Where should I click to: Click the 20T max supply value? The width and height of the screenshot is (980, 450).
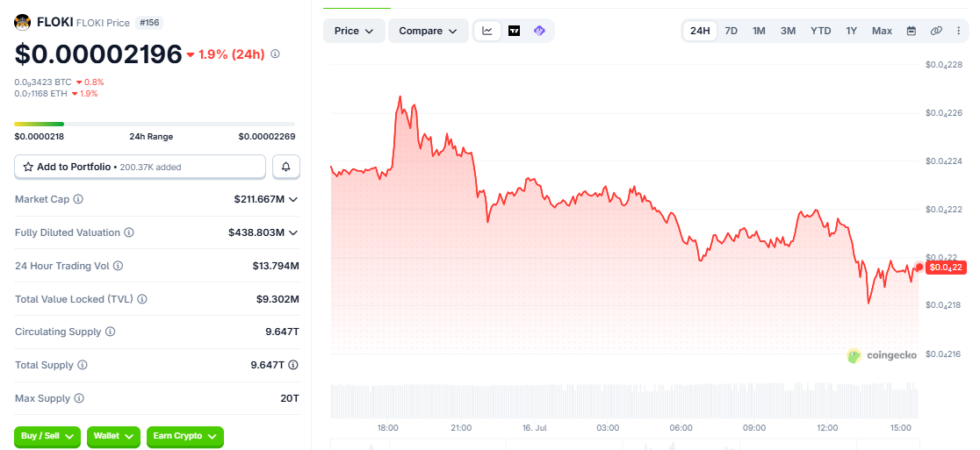tap(290, 397)
